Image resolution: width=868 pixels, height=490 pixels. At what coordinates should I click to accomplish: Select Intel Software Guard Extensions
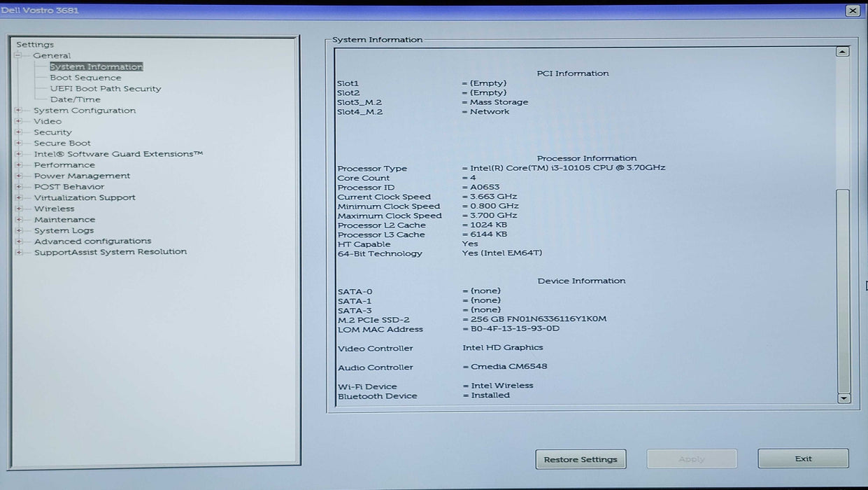[118, 154]
